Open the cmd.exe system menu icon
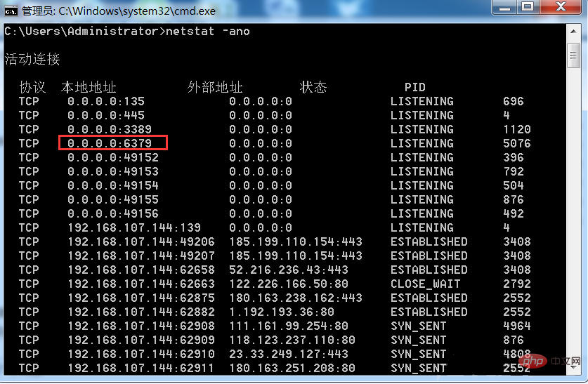This screenshot has width=588, height=384. click(11, 11)
